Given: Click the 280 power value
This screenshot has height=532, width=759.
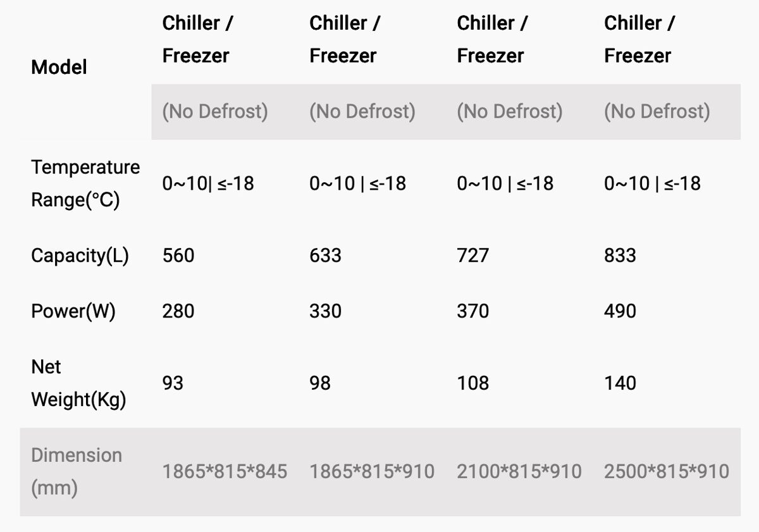Looking at the screenshot, I should point(178,311).
